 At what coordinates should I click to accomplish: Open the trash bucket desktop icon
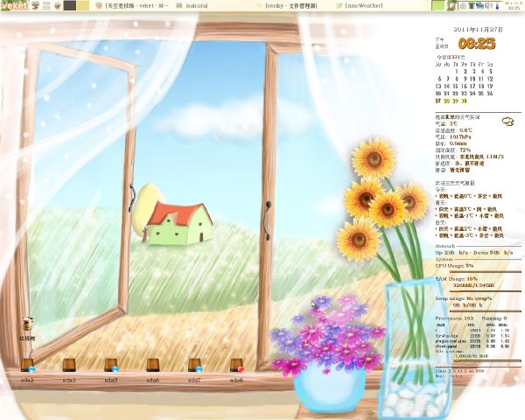pyautogui.click(x=28, y=324)
